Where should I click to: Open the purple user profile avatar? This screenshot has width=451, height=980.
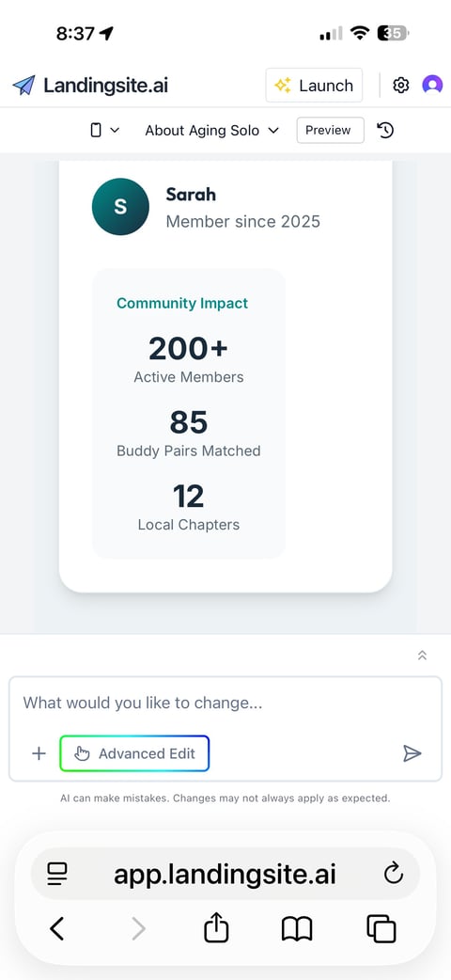tap(432, 85)
